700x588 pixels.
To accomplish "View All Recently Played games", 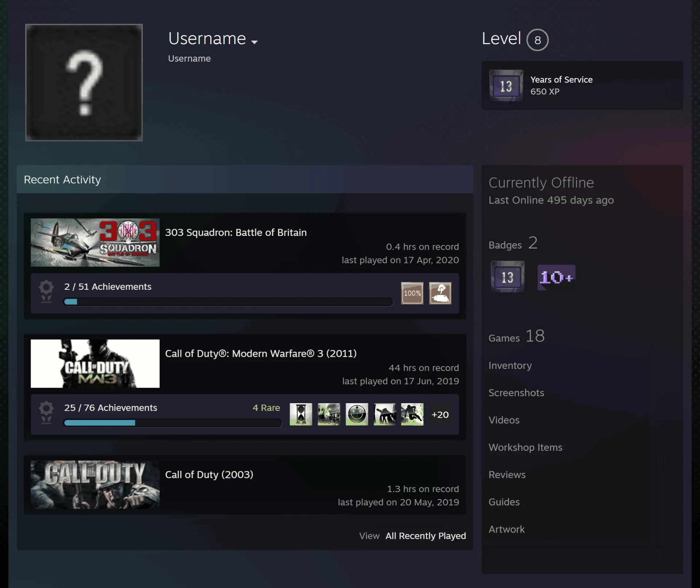I will tap(426, 536).
